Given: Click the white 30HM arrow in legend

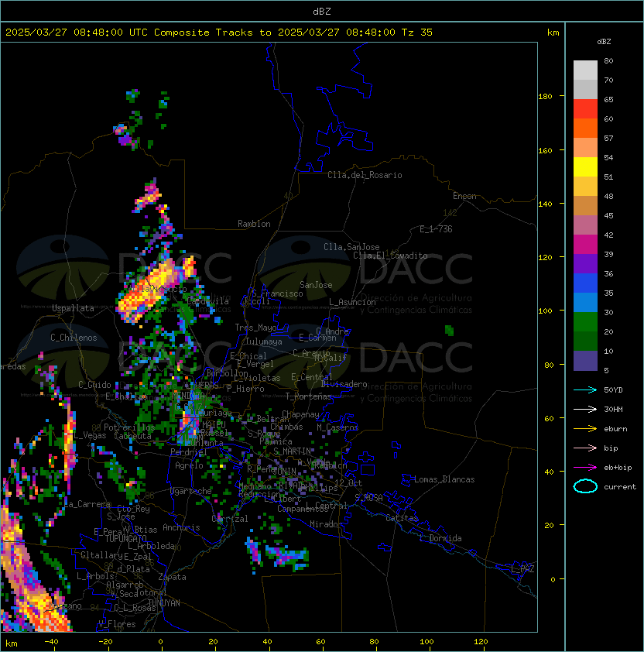Looking at the screenshot, I should (585, 410).
